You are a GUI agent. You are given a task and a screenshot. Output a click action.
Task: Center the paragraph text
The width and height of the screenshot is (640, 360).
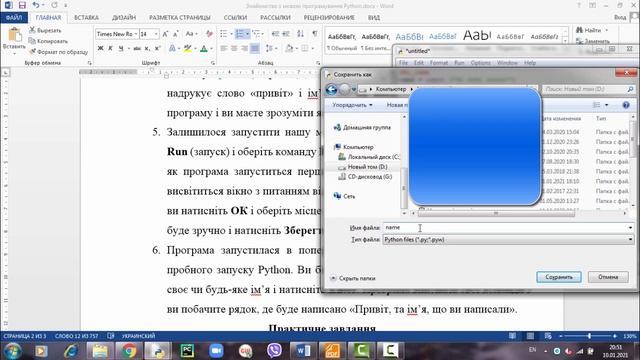point(234,49)
